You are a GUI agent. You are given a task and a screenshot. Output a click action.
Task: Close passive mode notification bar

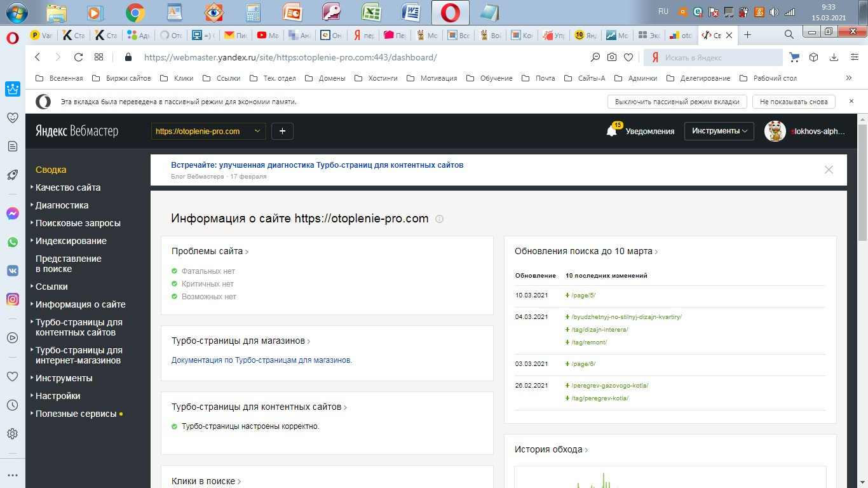tap(851, 101)
